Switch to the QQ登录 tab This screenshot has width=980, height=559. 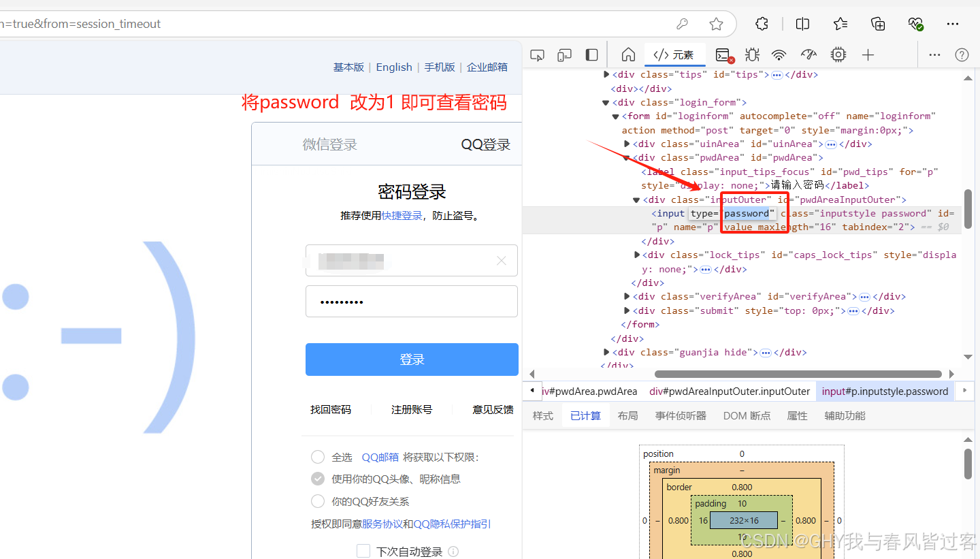coord(486,144)
